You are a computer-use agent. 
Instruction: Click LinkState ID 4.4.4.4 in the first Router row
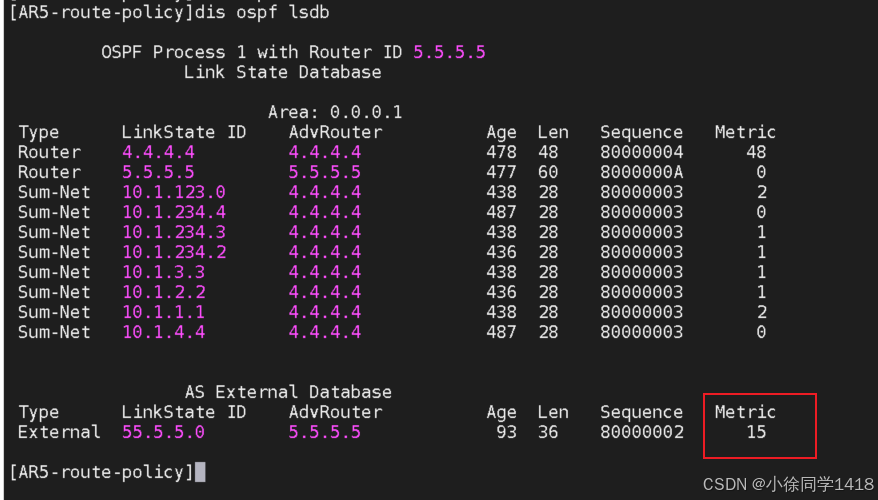(x=158, y=152)
